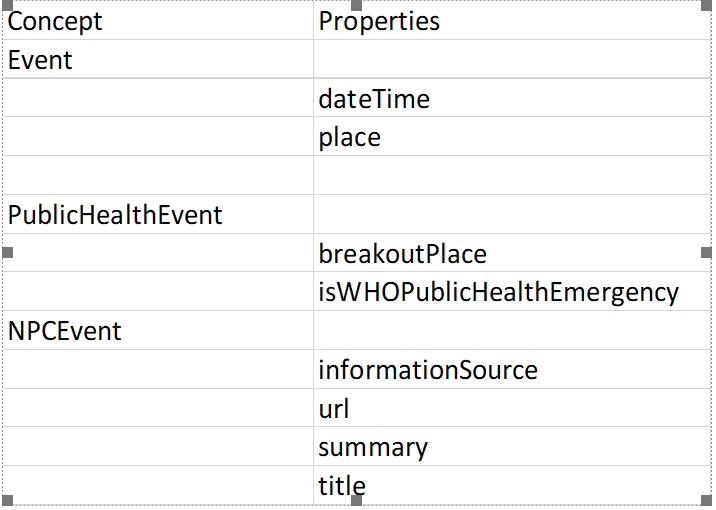Select the "summary" property cell

[373, 447]
